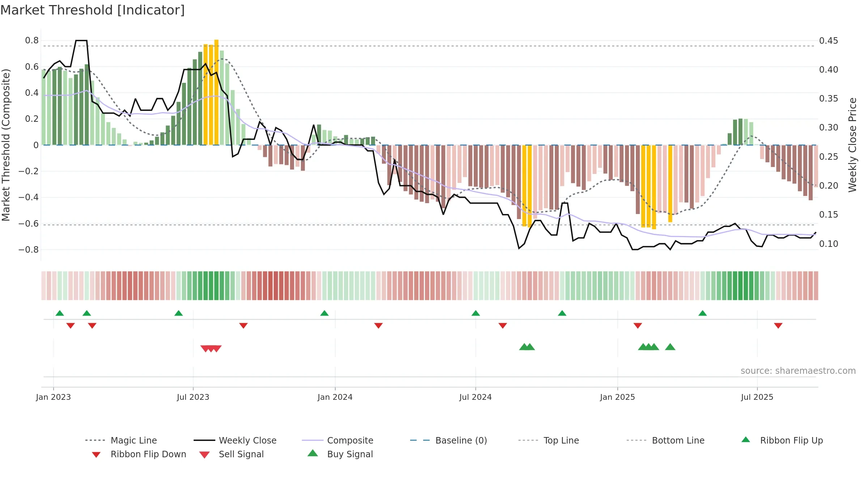Click the 0.10 right axis tick label
The image size is (868, 488).
point(829,244)
